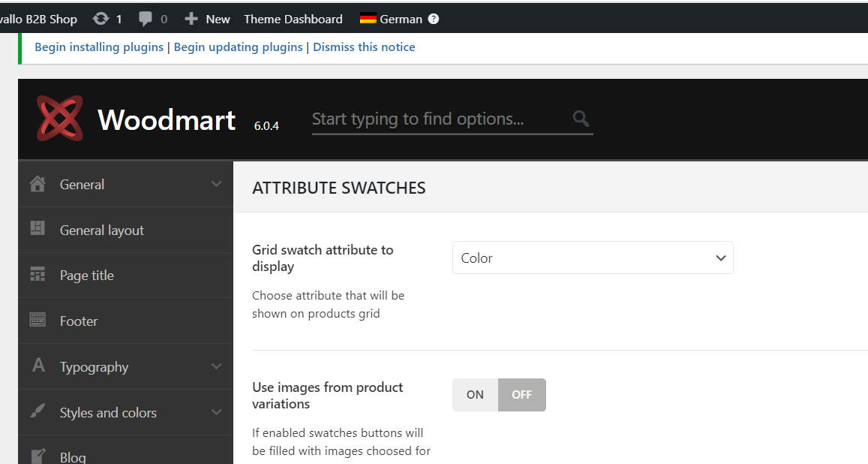Set product variation images to OFF

point(521,395)
